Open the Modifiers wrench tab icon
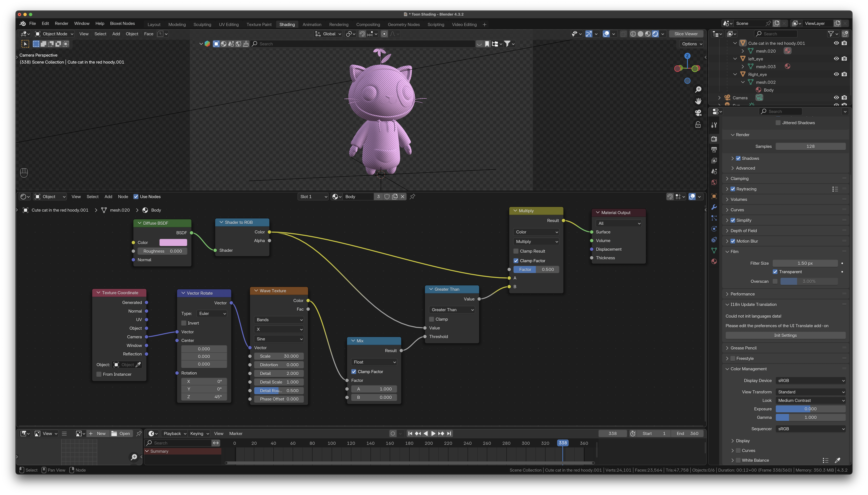The height and width of the screenshot is (495, 868). click(714, 207)
